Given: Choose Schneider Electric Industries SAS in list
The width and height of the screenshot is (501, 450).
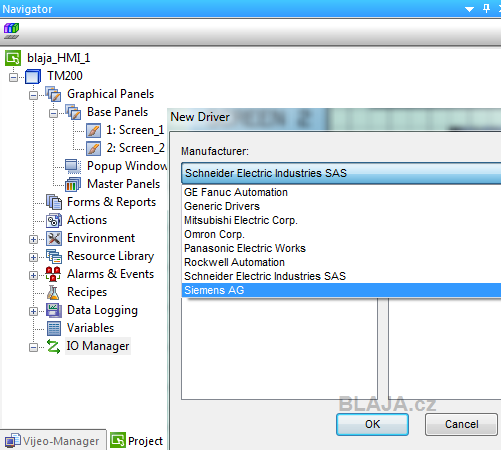Looking at the screenshot, I should (341, 276).
